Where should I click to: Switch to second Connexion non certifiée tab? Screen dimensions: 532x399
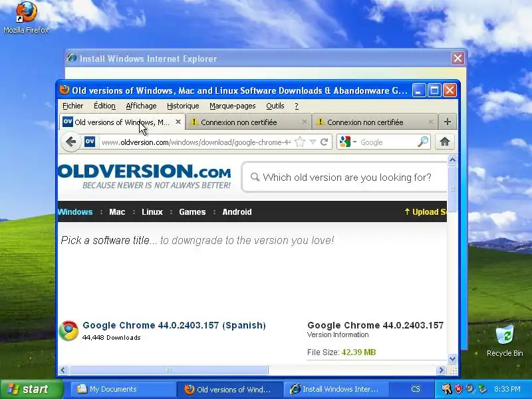[374, 122]
